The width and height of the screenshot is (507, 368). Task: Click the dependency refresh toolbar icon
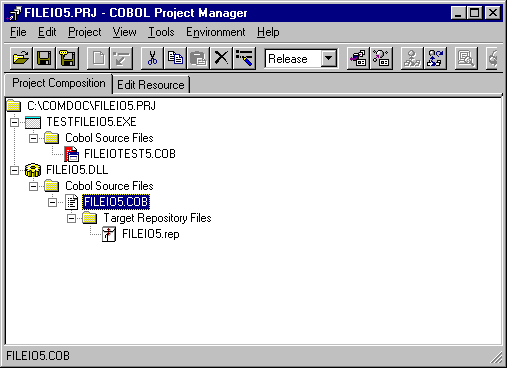tap(435, 58)
